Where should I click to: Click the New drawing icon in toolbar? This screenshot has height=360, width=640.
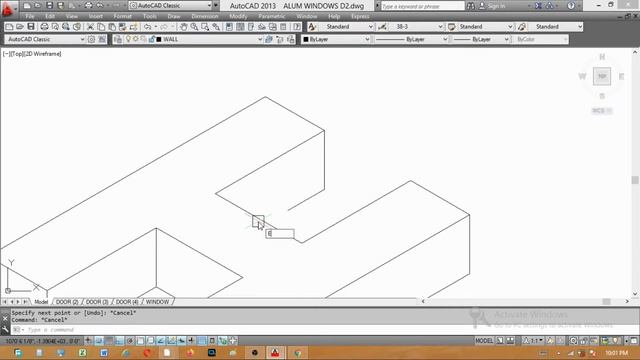point(9,27)
